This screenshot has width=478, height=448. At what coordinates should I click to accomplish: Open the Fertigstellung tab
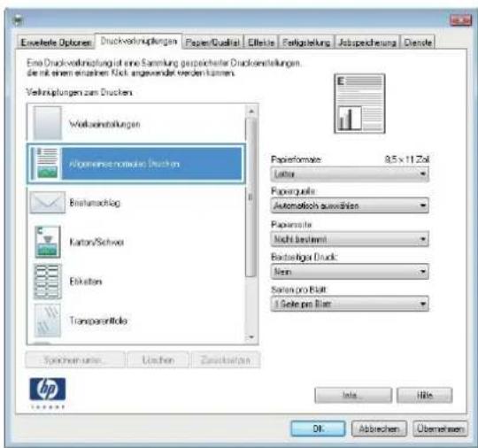pyautogui.click(x=306, y=42)
